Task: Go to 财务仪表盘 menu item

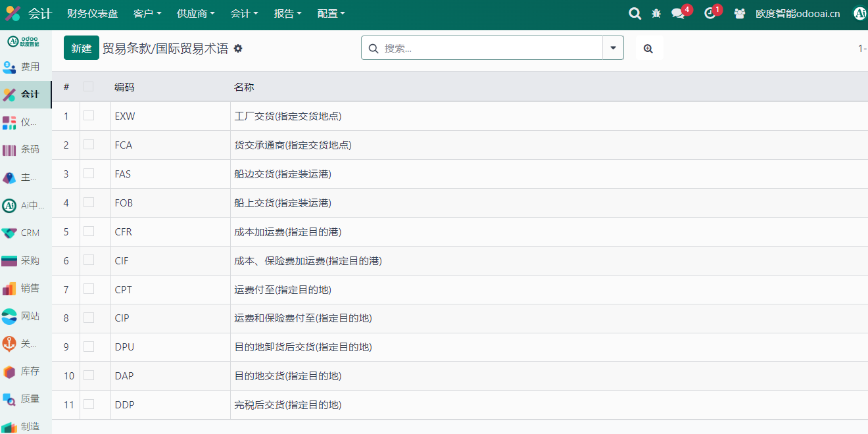Action: (93, 14)
